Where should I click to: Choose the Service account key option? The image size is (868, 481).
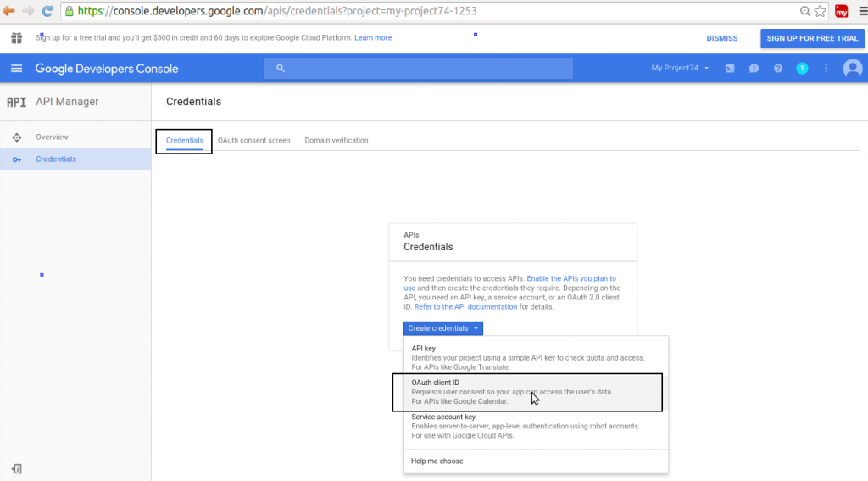(443, 417)
